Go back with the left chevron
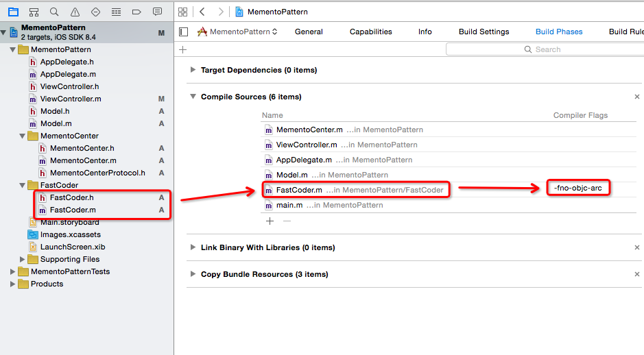The image size is (644, 355). (202, 12)
